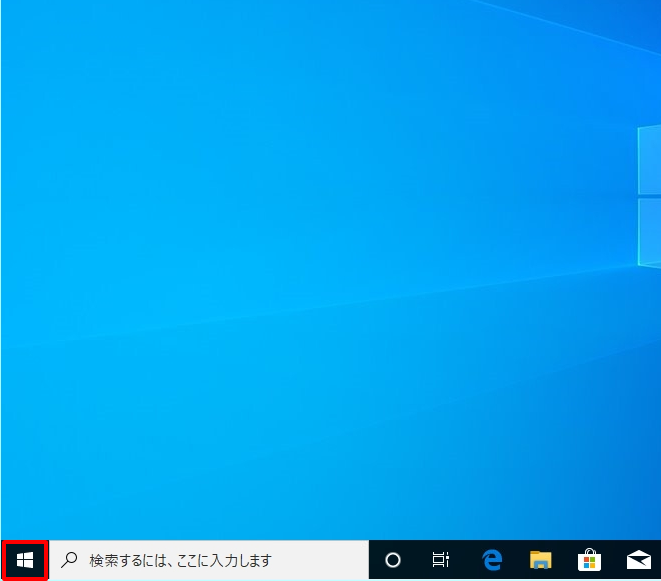Click the magnifier icon in search box

click(x=69, y=560)
